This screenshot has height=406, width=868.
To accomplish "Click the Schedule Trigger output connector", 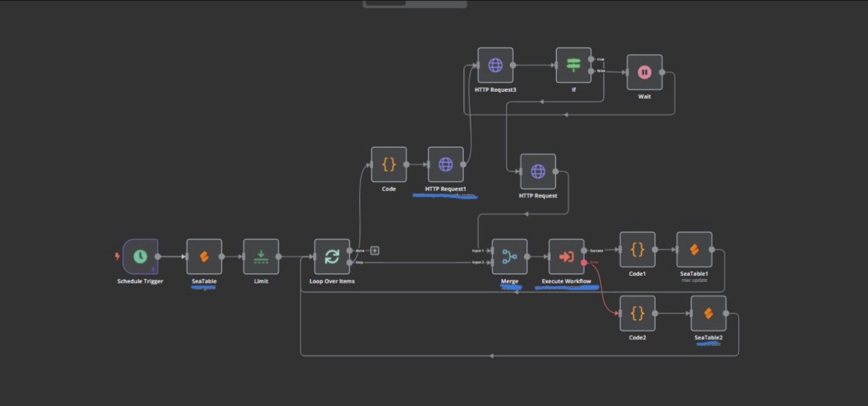I will 158,256.
